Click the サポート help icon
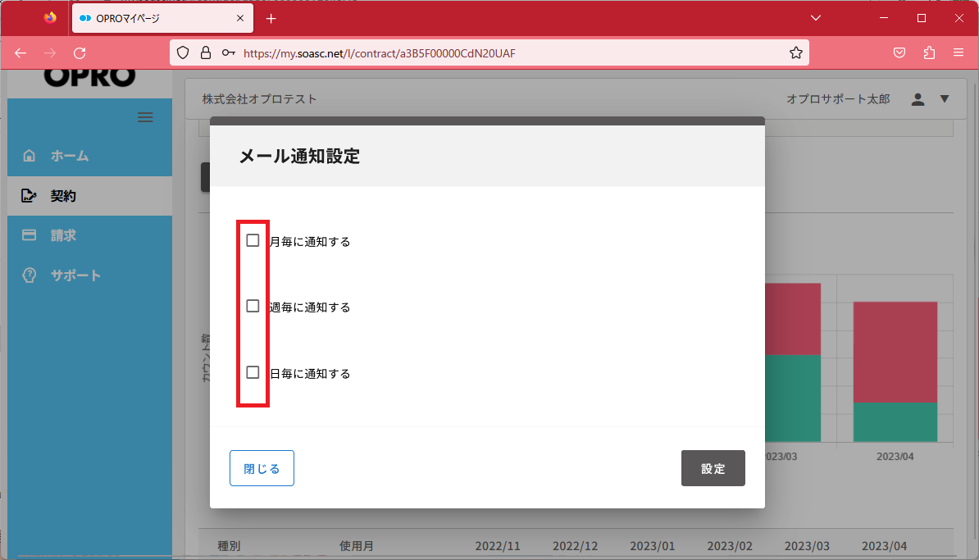 pos(30,275)
